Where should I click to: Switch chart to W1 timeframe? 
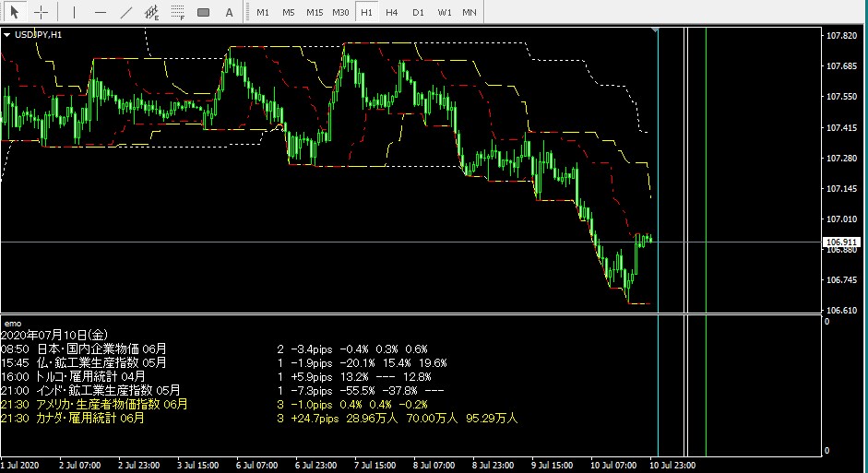(x=444, y=12)
